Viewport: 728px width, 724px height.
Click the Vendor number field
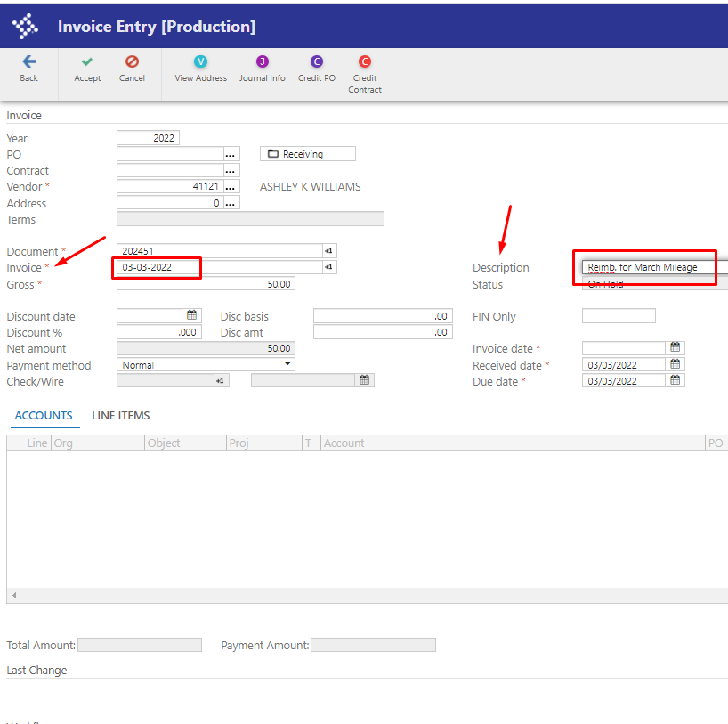170,187
